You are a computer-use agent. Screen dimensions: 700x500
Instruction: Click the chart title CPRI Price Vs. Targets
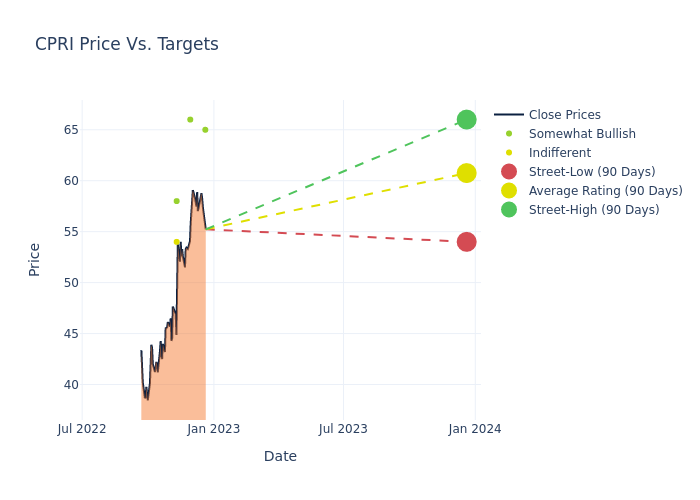tap(127, 44)
